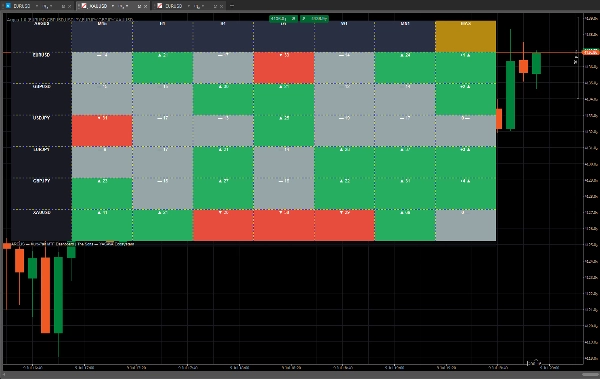Open timeframe dropdown arrow on XAUUSD tab
This screenshot has width=600, height=379.
pos(127,6)
